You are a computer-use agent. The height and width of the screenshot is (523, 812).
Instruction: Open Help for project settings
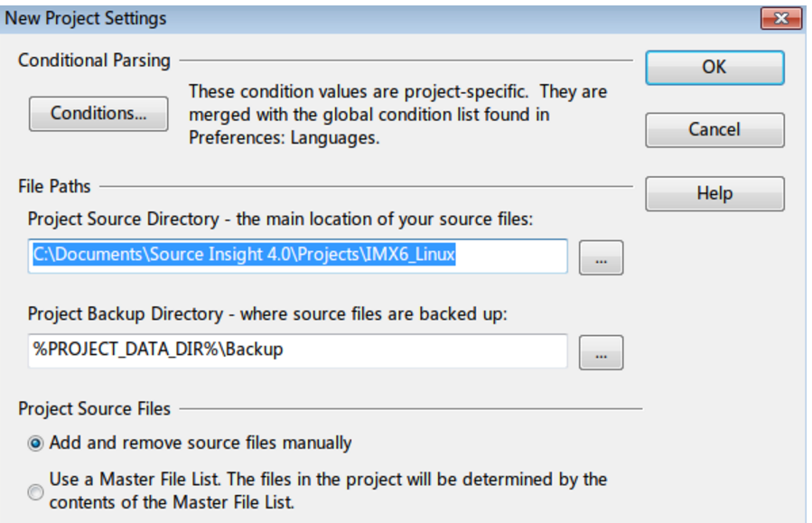point(714,192)
